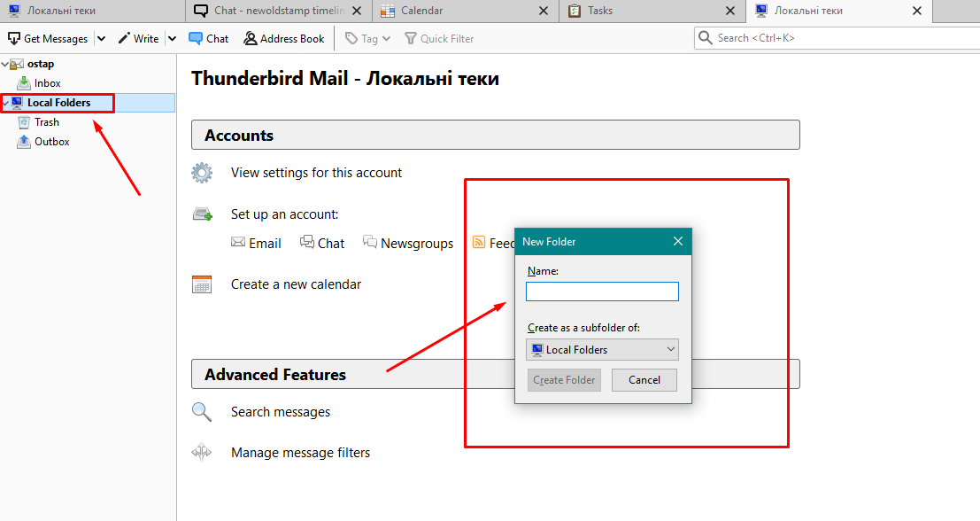Viewport: 980px width, 521px height.
Task: Switch to the Tasks tab
Action: [652, 11]
